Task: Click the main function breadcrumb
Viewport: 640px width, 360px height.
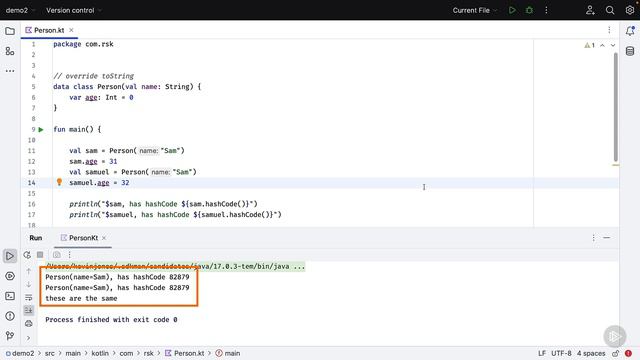Action: [228, 353]
